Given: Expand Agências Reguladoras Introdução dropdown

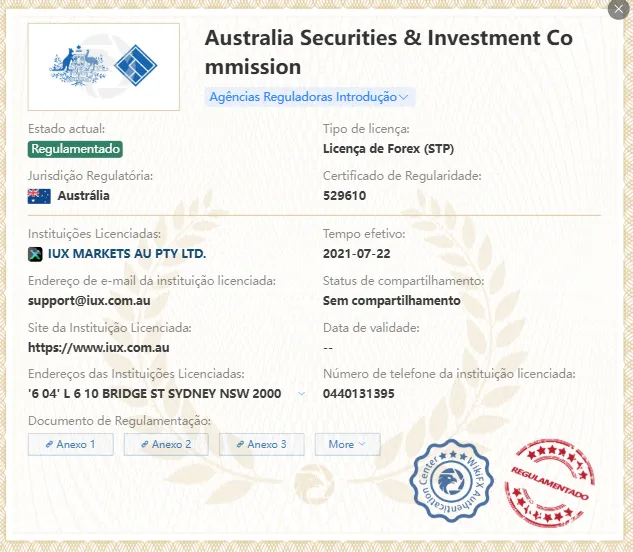Looking at the screenshot, I should [x=310, y=97].
